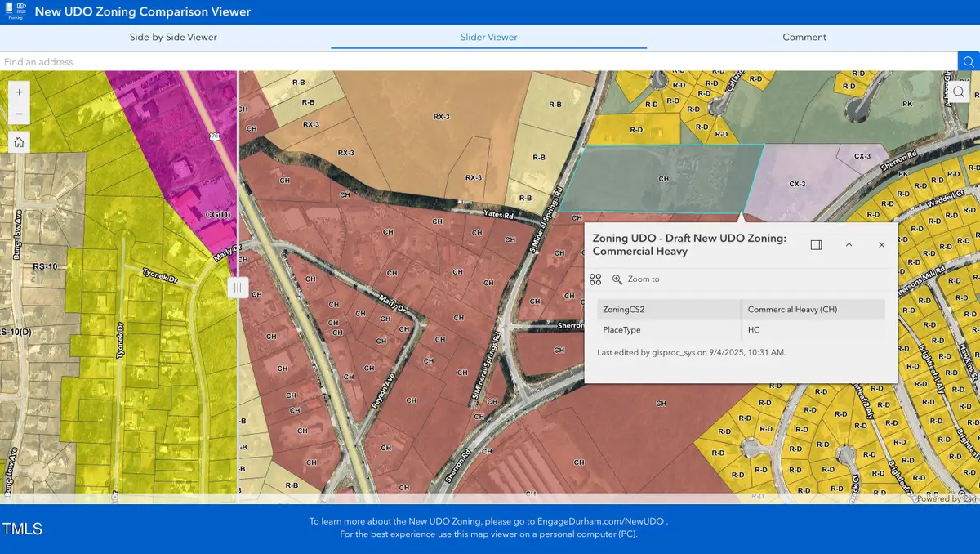The image size is (980, 554).
Task: Collapse the zoning popup with chevron
Action: [849, 245]
